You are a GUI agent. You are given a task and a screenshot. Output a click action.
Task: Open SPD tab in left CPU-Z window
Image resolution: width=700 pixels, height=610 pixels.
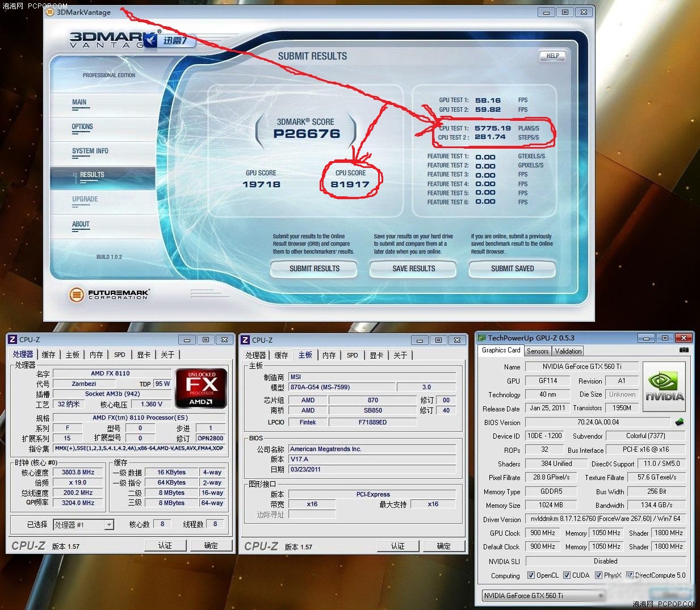tap(119, 355)
